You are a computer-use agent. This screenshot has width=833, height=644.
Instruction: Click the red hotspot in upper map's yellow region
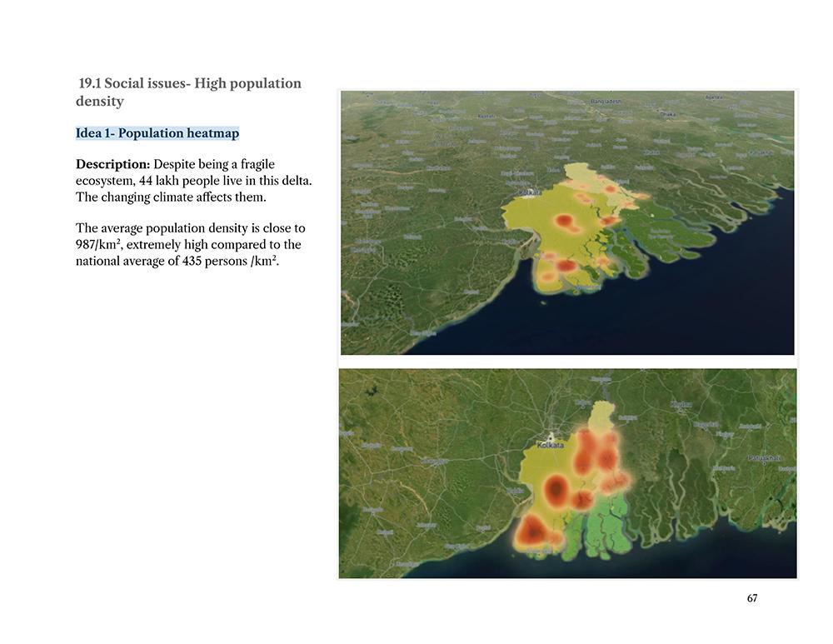564,220
